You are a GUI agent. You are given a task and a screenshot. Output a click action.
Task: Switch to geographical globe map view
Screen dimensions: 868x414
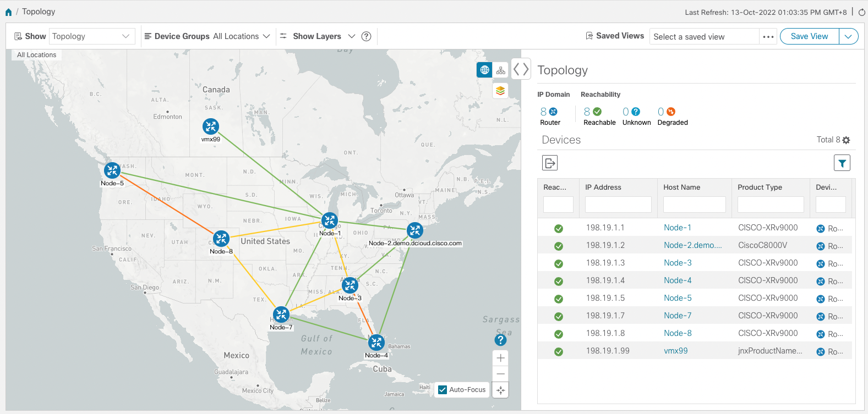pyautogui.click(x=484, y=70)
